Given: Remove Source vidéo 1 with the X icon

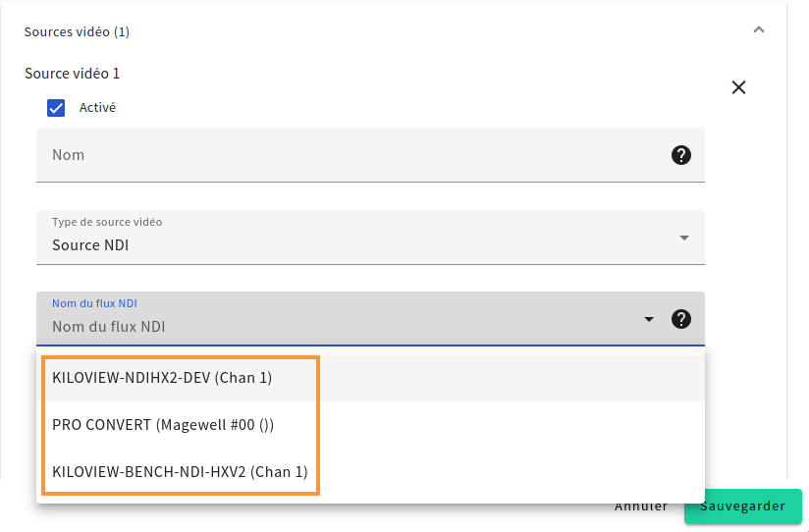Looking at the screenshot, I should (x=739, y=87).
